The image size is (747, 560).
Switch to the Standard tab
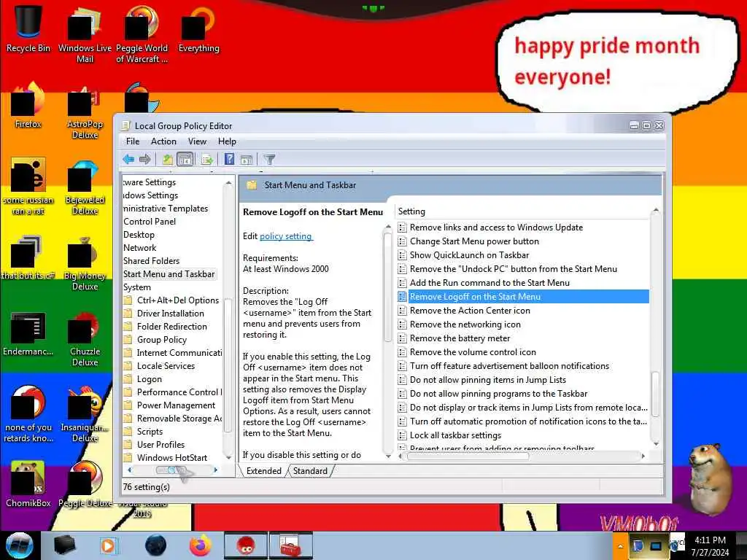[x=310, y=471]
